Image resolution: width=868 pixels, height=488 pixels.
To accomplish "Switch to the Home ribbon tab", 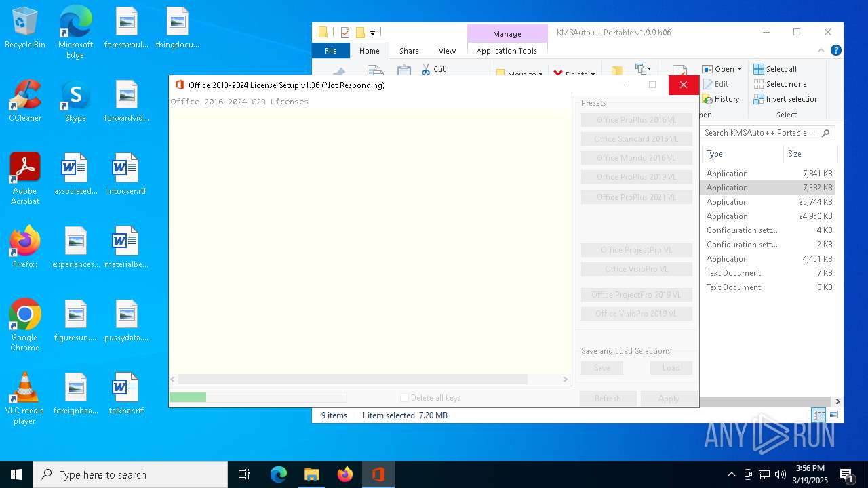I will point(370,51).
